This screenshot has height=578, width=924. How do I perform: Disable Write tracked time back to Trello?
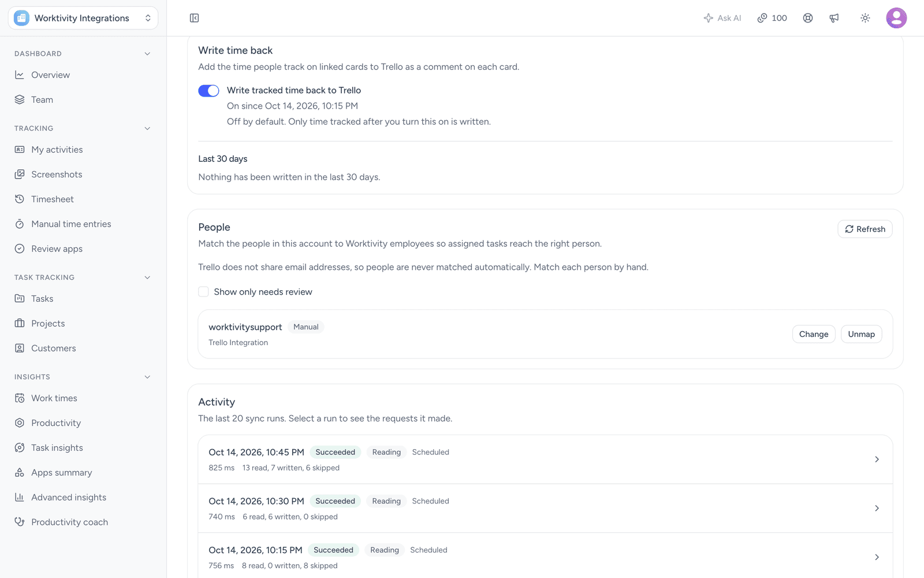(x=208, y=91)
